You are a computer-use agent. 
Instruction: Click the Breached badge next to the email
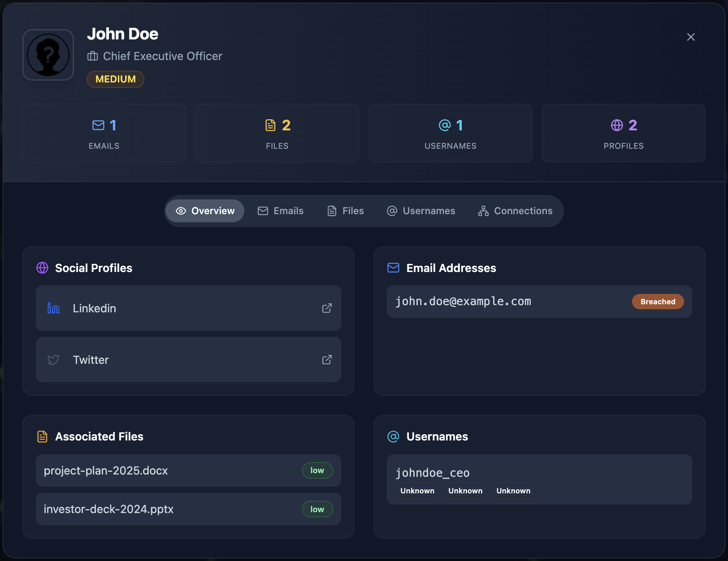point(658,302)
